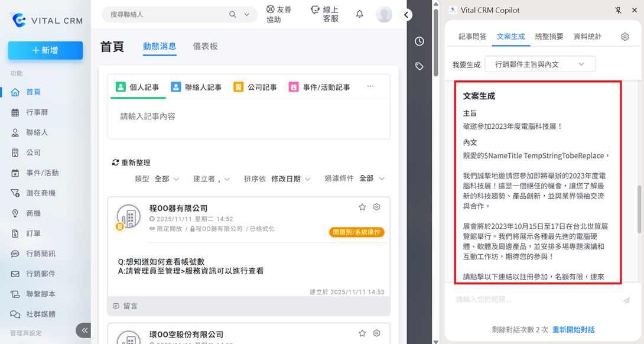Screen dimensions: 644x344
Task: Star the 程OO器有限公司 note
Action: (x=362, y=207)
